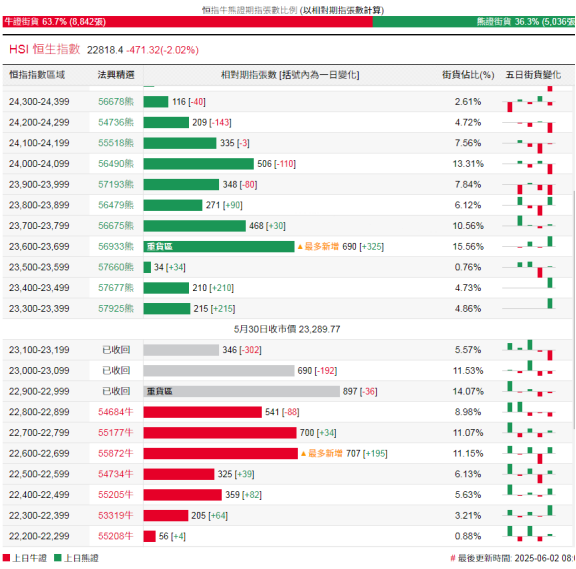
Task: Click the red 牛證街貨 63.7% ratio bar
Action: pyautogui.click(x=187, y=22)
